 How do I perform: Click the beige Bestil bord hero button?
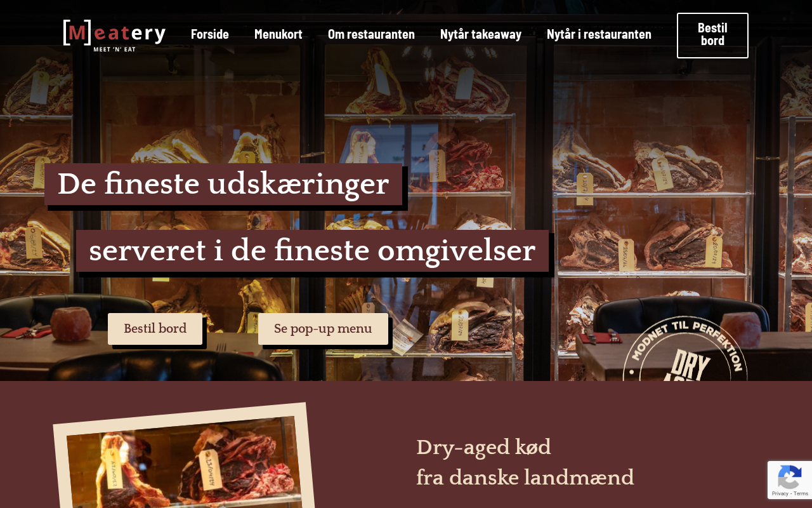click(155, 329)
